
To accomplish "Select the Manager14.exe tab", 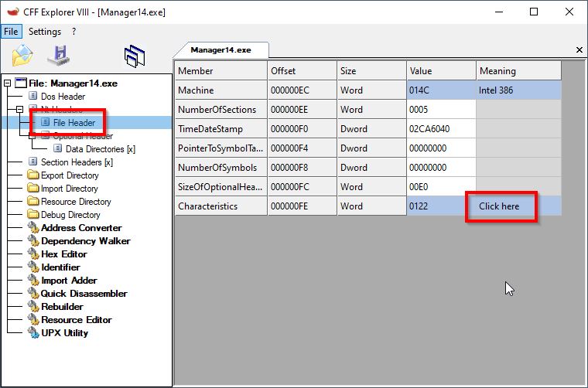I will click(220, 49).
